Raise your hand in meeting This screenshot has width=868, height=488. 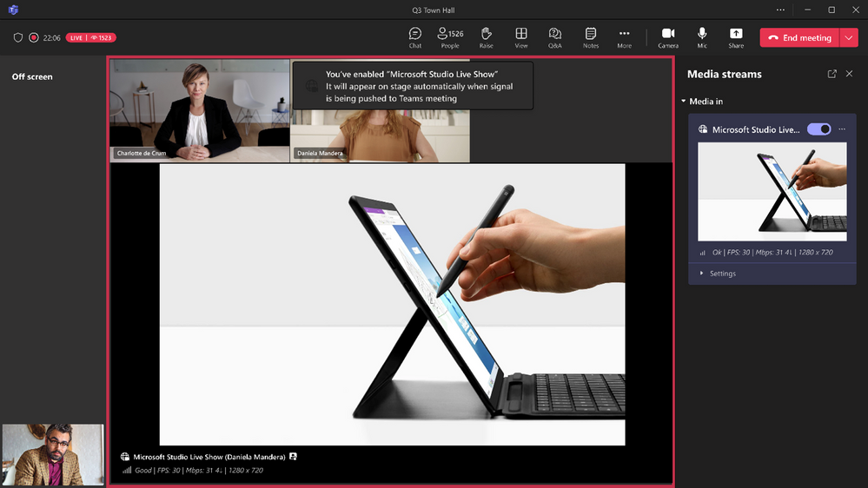[487, 37]
